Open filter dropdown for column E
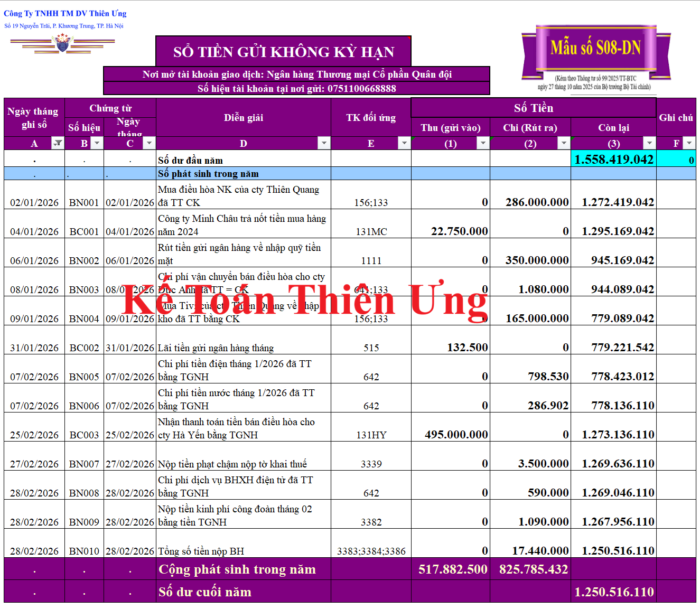The image size is (700, 609). [404, 143]
